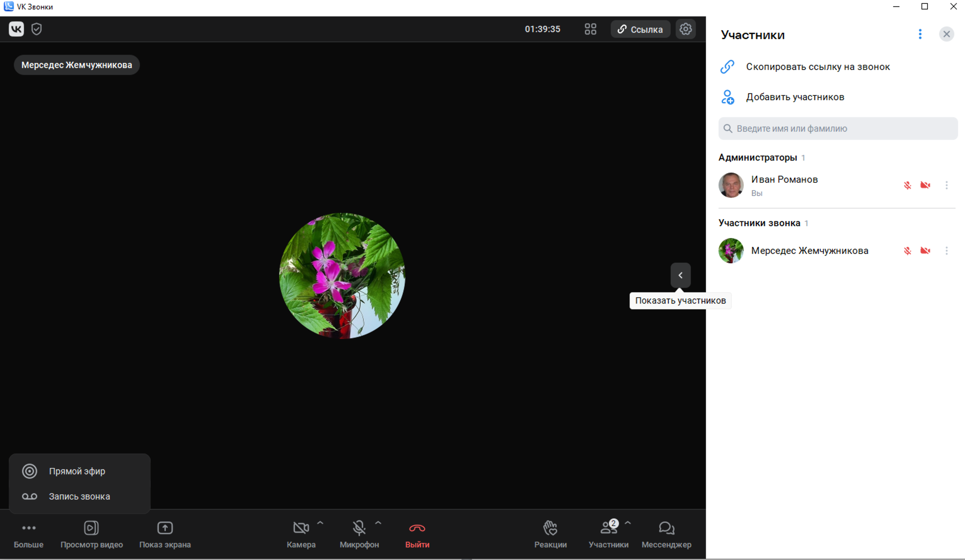This screenshot has height=560, width=965.
Task: Click the VK Звонки title bar icon
Action: click(x=9, y=7)
